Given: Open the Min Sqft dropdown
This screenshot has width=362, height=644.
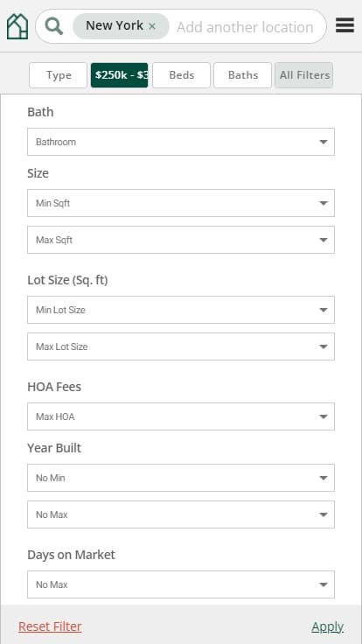Looking at the screenshot, I should [x=181, y=203].
